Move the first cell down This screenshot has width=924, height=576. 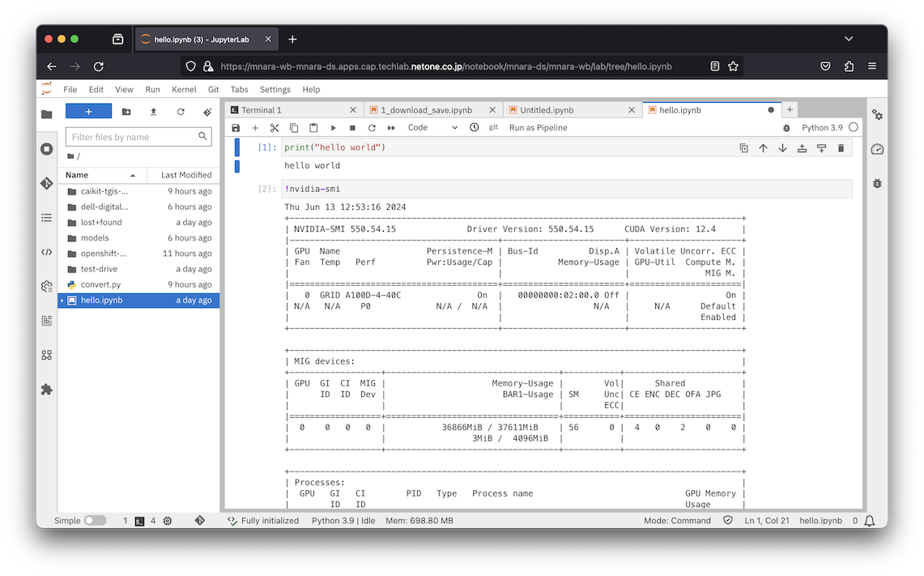(782, 148)
